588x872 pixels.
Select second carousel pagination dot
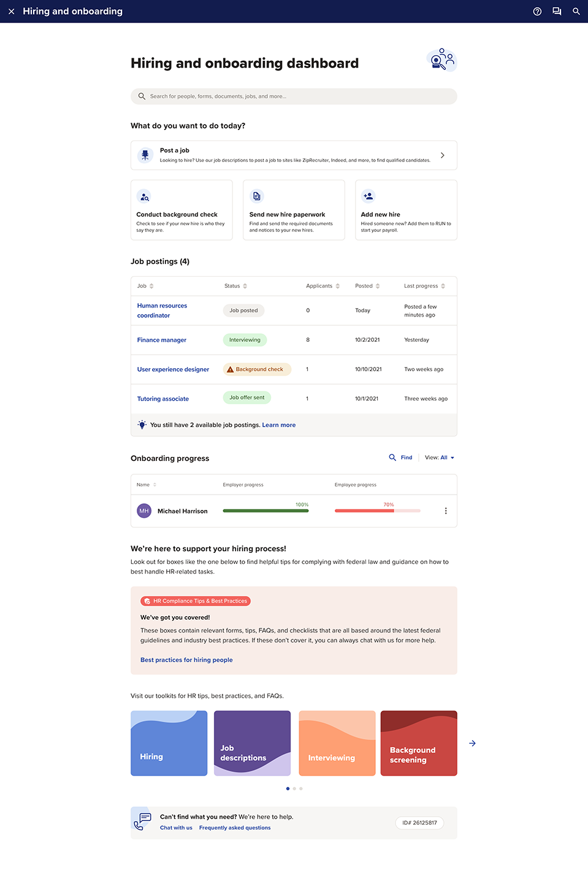294,789
